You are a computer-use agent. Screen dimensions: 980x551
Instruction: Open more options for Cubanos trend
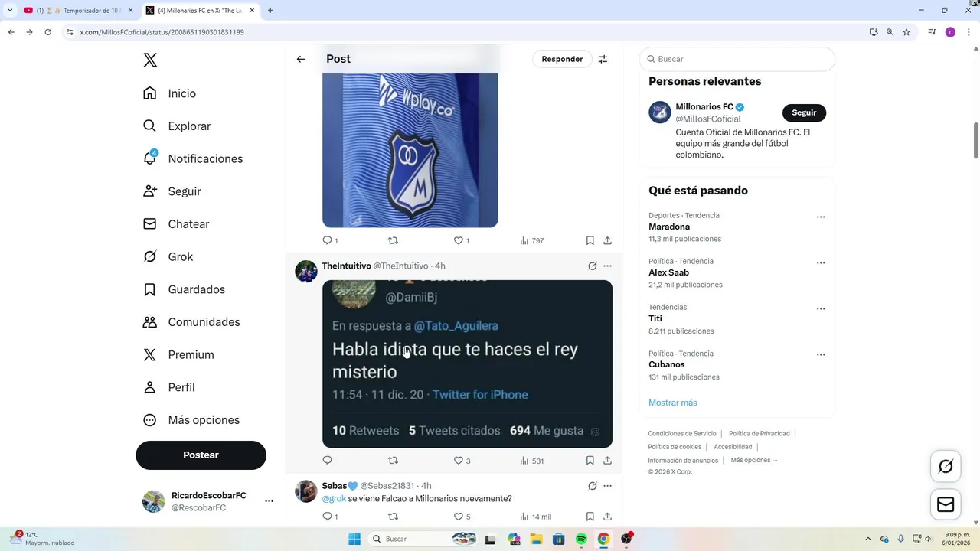coord(821,354)
